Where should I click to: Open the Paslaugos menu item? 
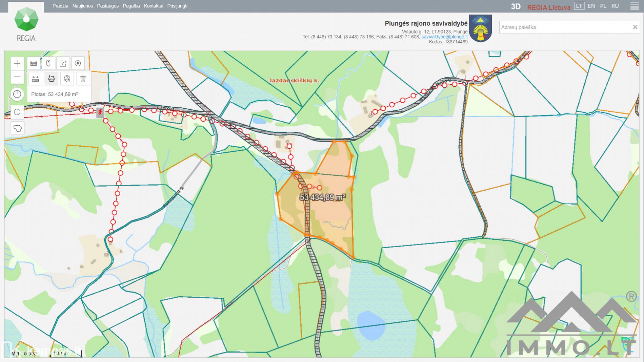[x=108, y=6]
